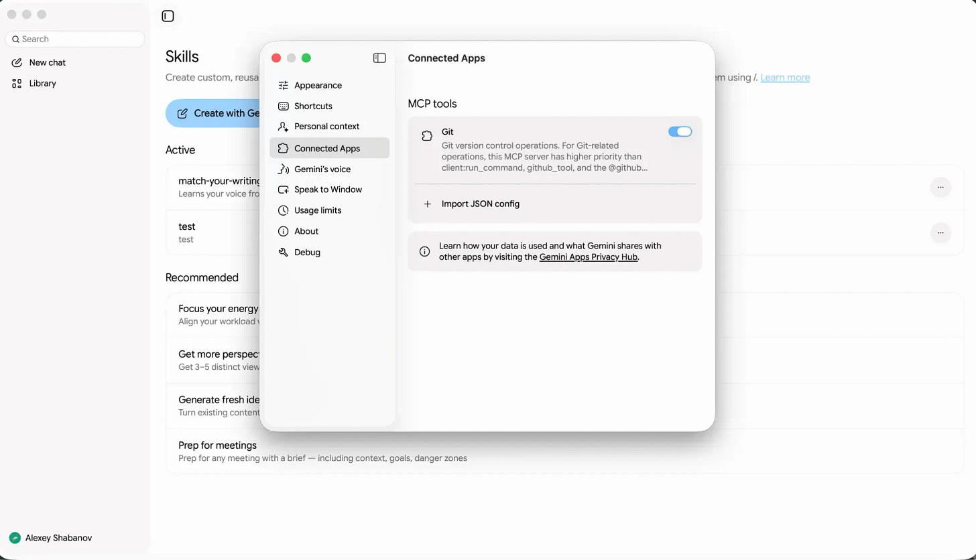This screenshot has height=560, width=976.
Task: Click the Personal context person icon
Action: click(x=283, y=127)
